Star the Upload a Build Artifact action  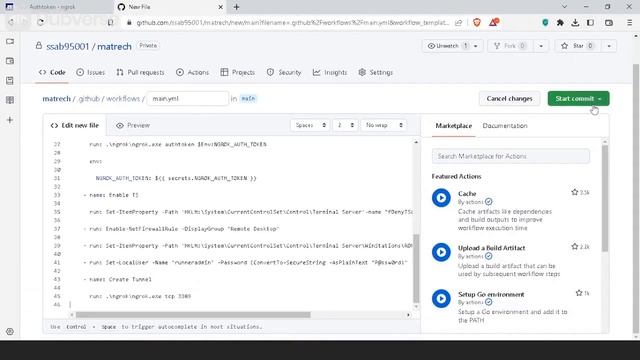[x=575, y=247]
